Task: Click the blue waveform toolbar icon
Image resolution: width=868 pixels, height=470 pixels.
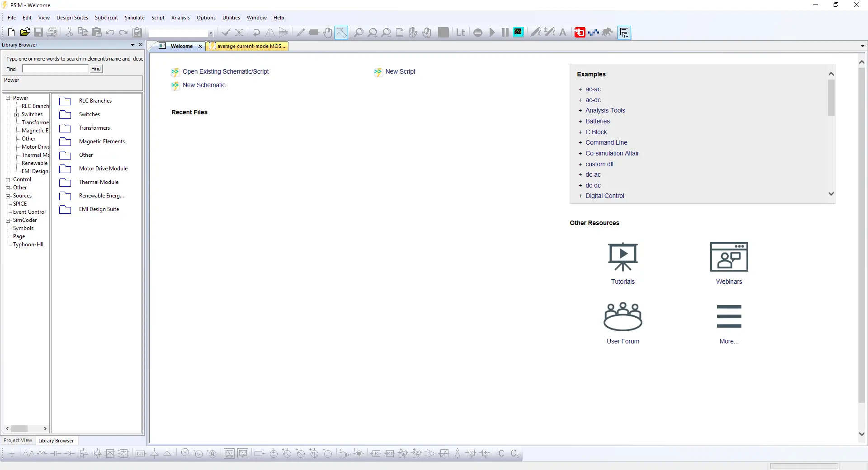Action: click(x=593, y=32)
